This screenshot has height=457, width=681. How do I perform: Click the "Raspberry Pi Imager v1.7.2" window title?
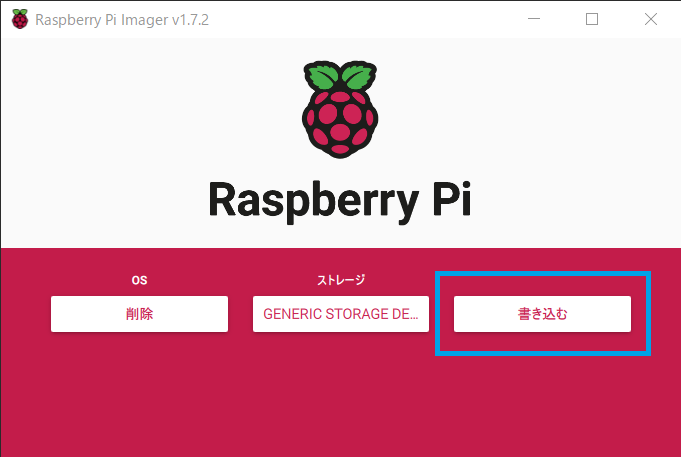(x=122, y=20)
